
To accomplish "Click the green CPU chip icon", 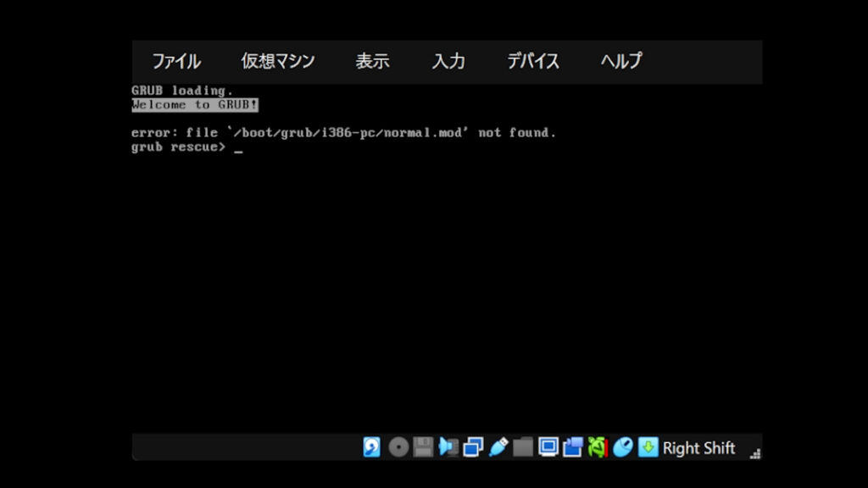I will click(x=598, y=447).
